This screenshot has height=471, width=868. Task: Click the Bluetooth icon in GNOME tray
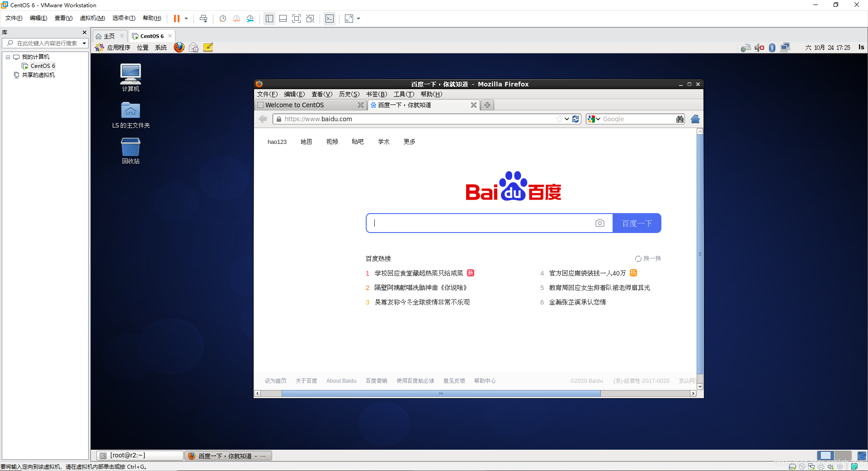coord(772,48)
